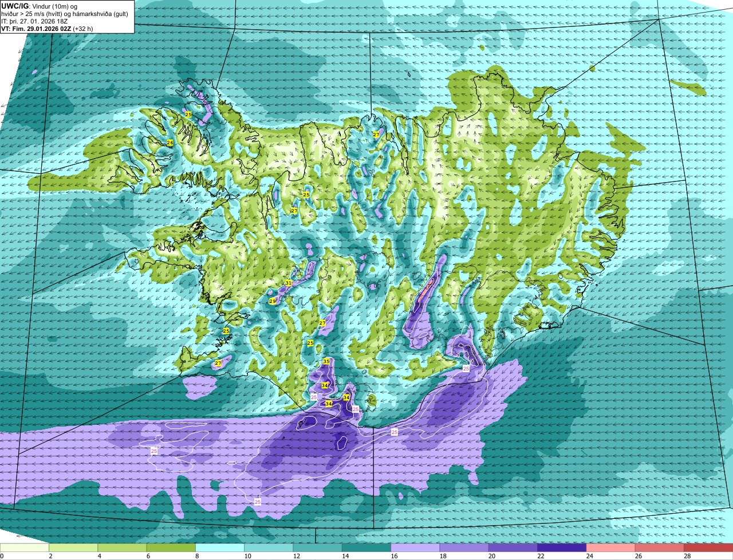Click the 14–16 m/s dark teal legend swatch
The image size is (733, 560).
click(366, 547)
